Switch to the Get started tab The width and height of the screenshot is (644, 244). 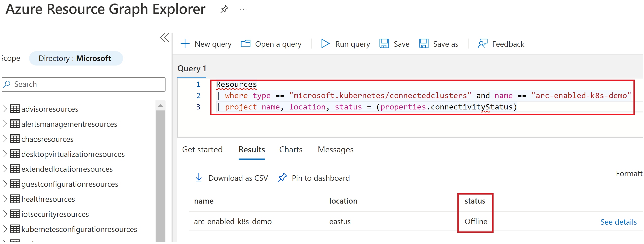tap(202, 150)
